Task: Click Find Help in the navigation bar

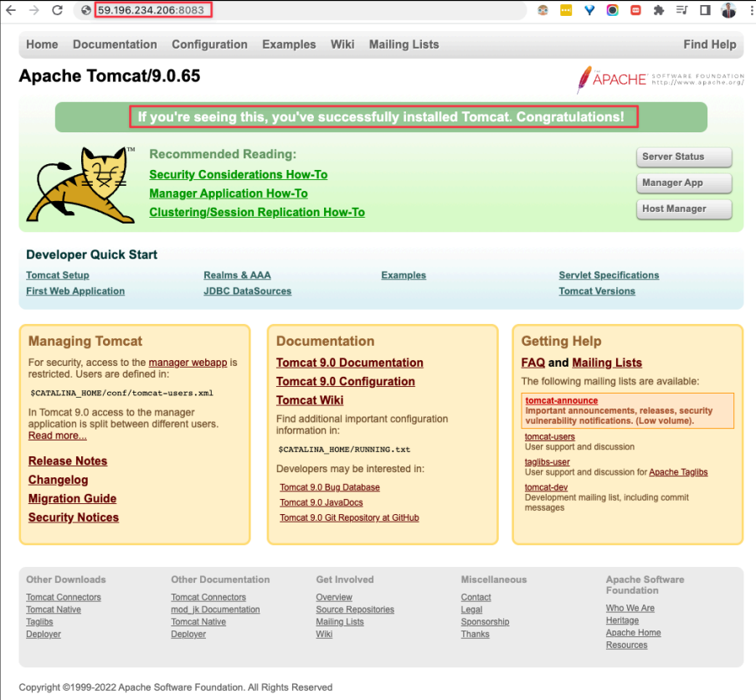Action: (x=710, y=44)
